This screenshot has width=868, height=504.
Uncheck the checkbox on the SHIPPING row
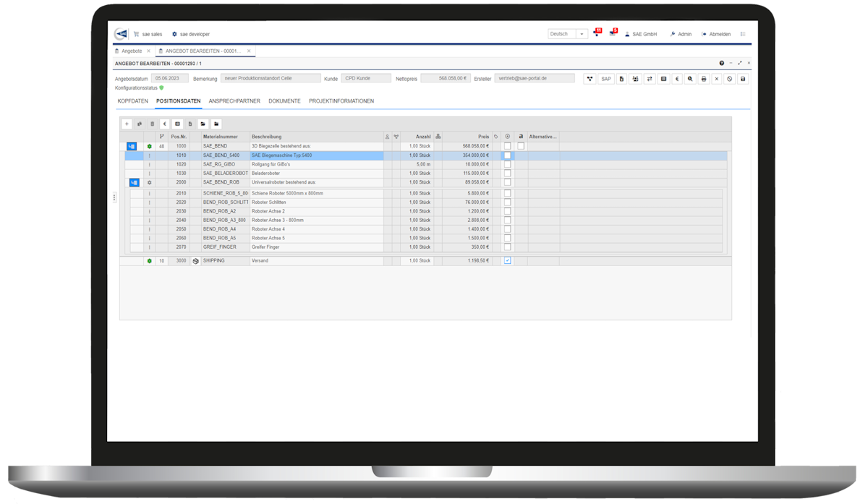click(x=507, y=260)
